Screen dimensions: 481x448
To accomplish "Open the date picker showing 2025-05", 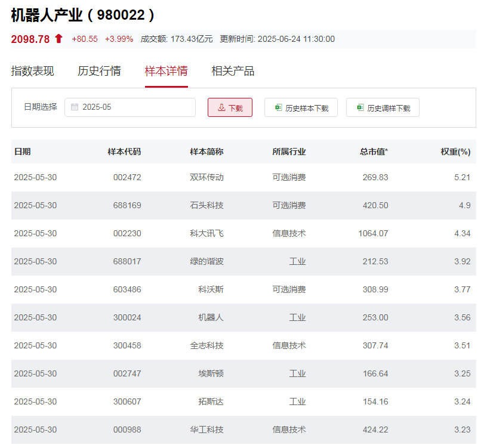I will pos(130,107).
